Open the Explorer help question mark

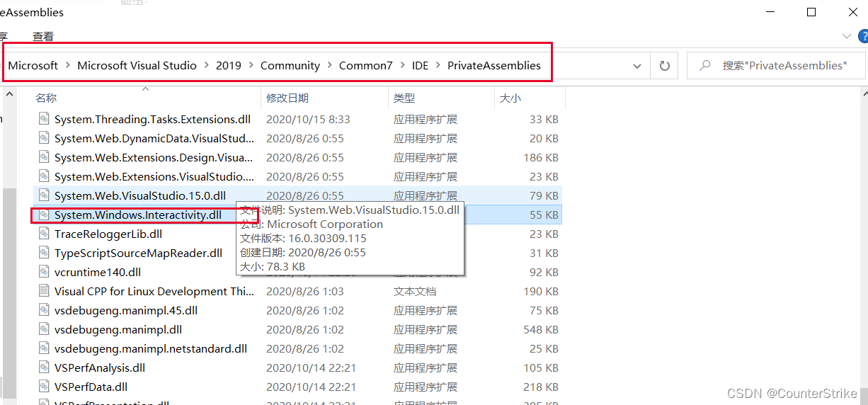(x=863, y=36)
